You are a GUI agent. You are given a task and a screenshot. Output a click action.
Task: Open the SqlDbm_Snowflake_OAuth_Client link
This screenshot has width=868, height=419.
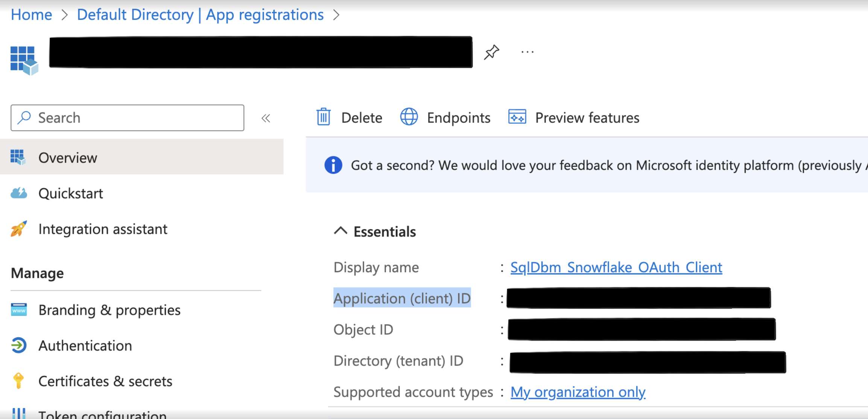pos(616,267)
